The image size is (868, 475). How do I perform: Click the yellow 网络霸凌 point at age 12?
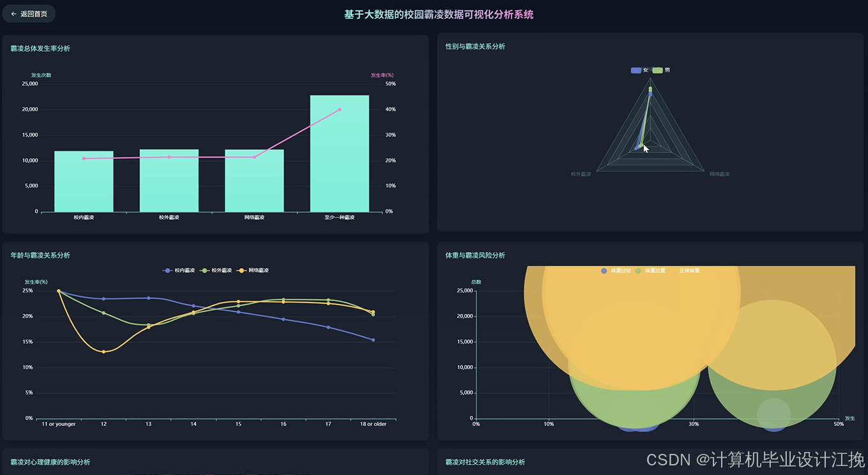coord(103,352)
